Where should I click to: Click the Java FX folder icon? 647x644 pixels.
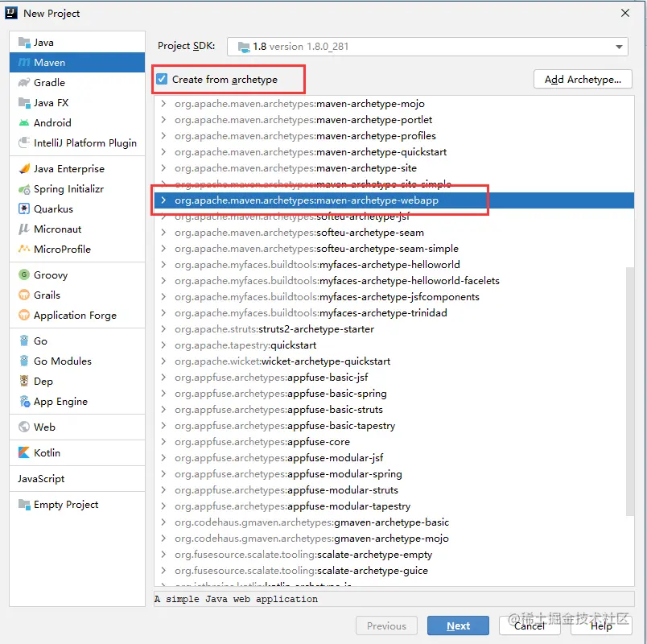24,102
